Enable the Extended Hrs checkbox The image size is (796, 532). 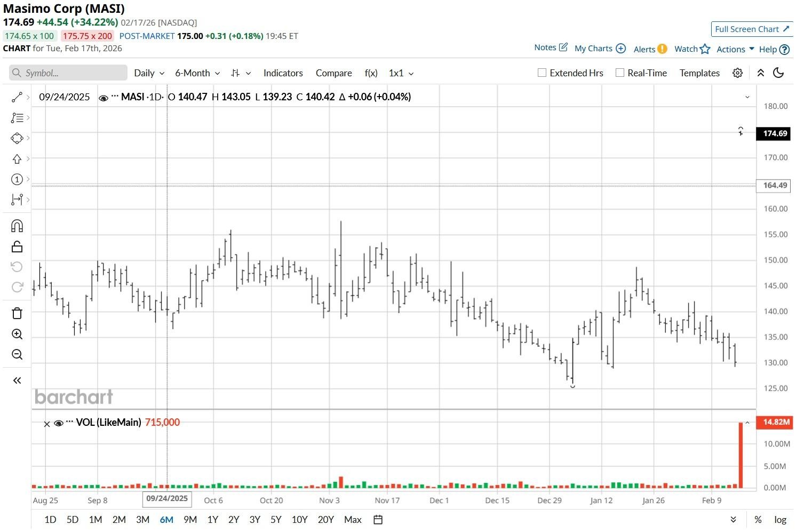pyautogui.click(x=542, y=73)
